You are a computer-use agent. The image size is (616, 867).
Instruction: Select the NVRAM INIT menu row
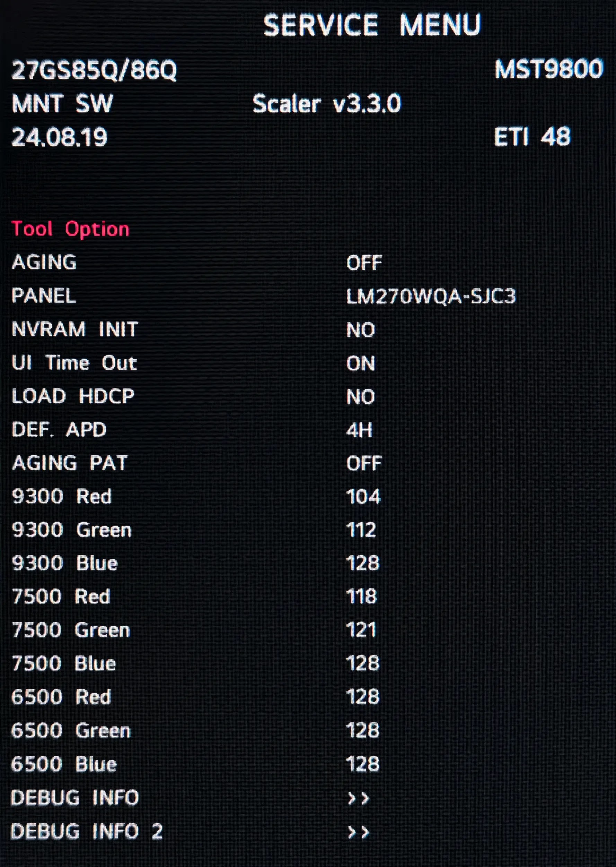click(x=75, y=329)
